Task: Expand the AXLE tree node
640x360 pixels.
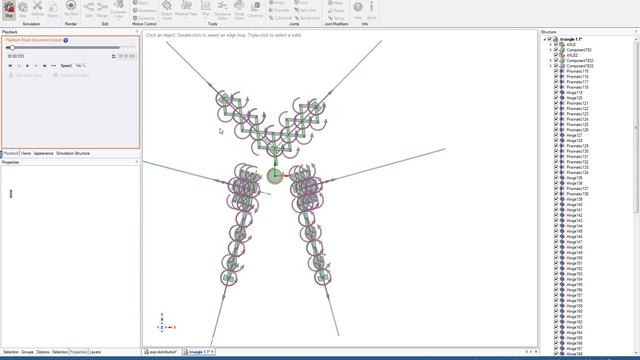Action: coord(551,44)
